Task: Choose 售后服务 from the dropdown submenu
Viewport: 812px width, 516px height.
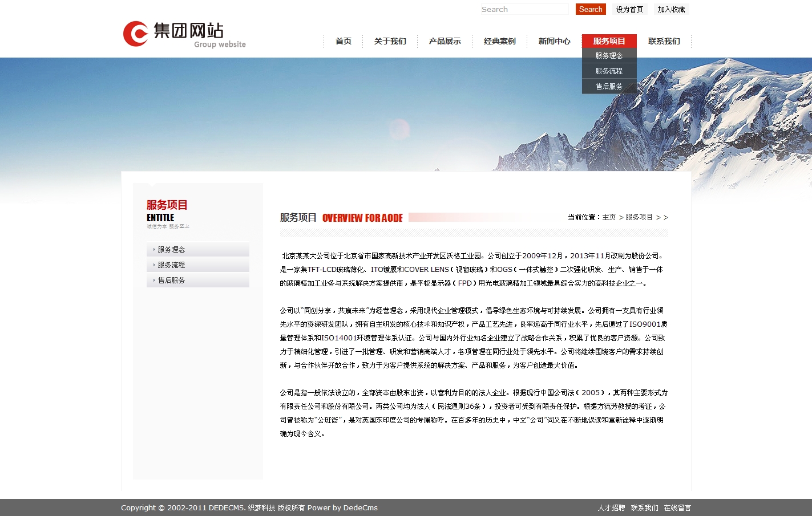Action: (609, 87)
